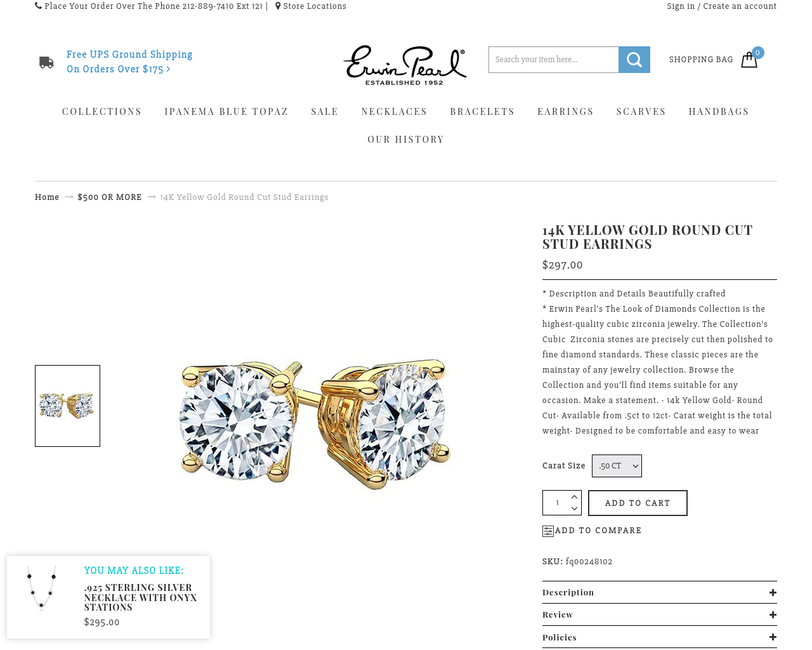Go to $500 or More breadcrumb
This screenshot has height=650, width=812.
tap(110, 197)
